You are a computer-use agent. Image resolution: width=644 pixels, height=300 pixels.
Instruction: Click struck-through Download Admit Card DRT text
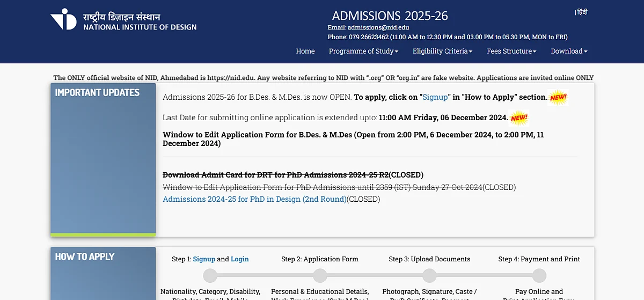[x=276, y=175]
